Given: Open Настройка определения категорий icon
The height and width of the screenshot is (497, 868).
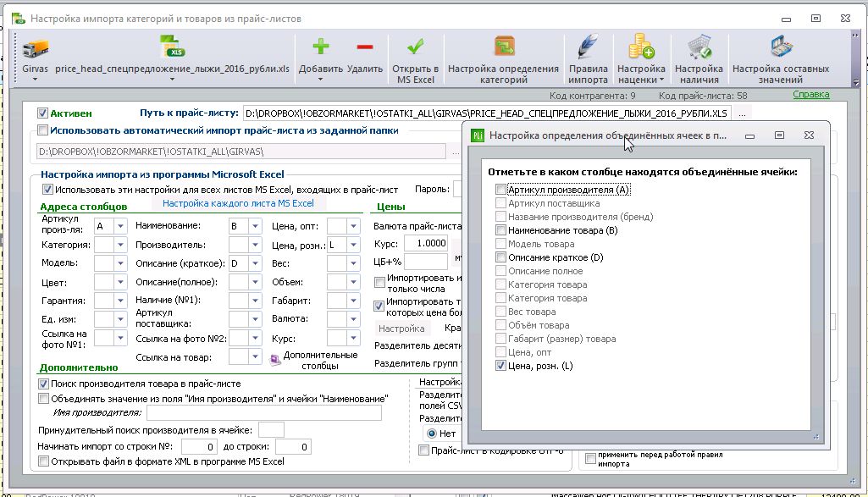Looking at the screenshot, I should pyautogui.click(x=505, y=47).
